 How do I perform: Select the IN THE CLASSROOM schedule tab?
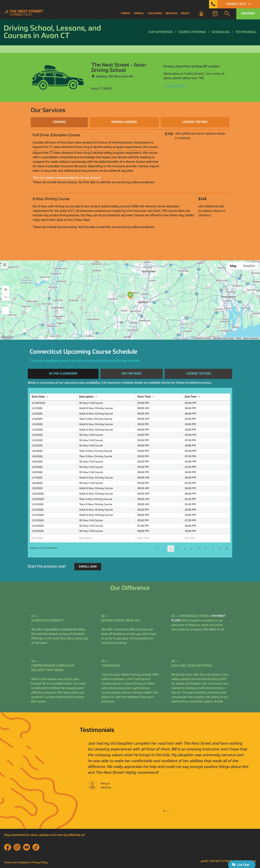point(63,374)
